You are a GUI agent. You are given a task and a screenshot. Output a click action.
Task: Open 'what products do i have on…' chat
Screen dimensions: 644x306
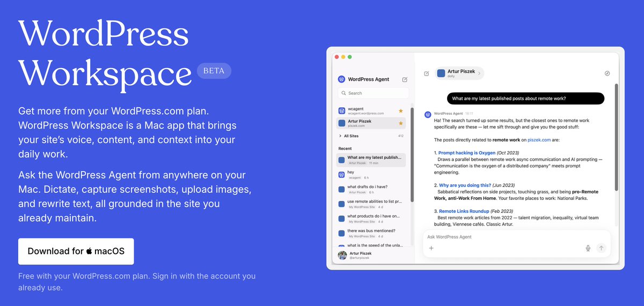pyautogui.click(x=371, y=219)
